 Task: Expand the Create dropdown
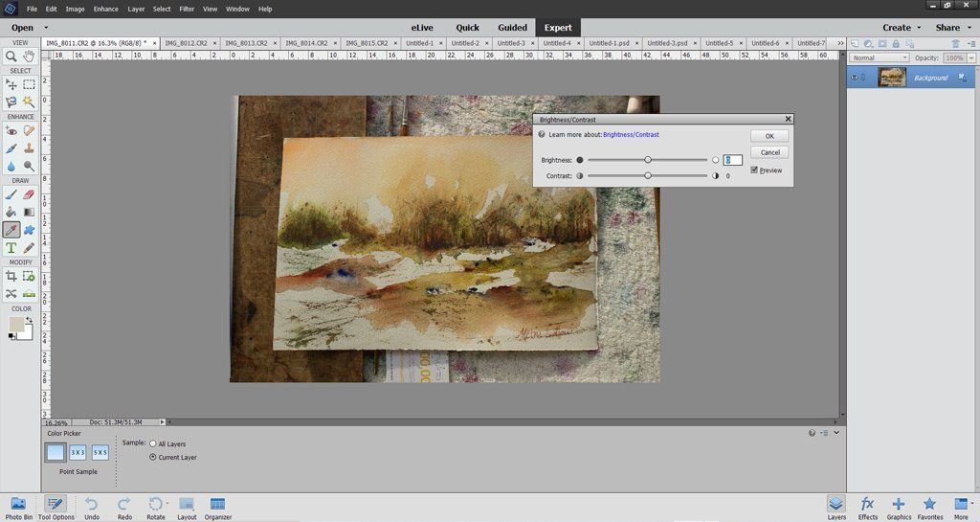coord(902,28)
